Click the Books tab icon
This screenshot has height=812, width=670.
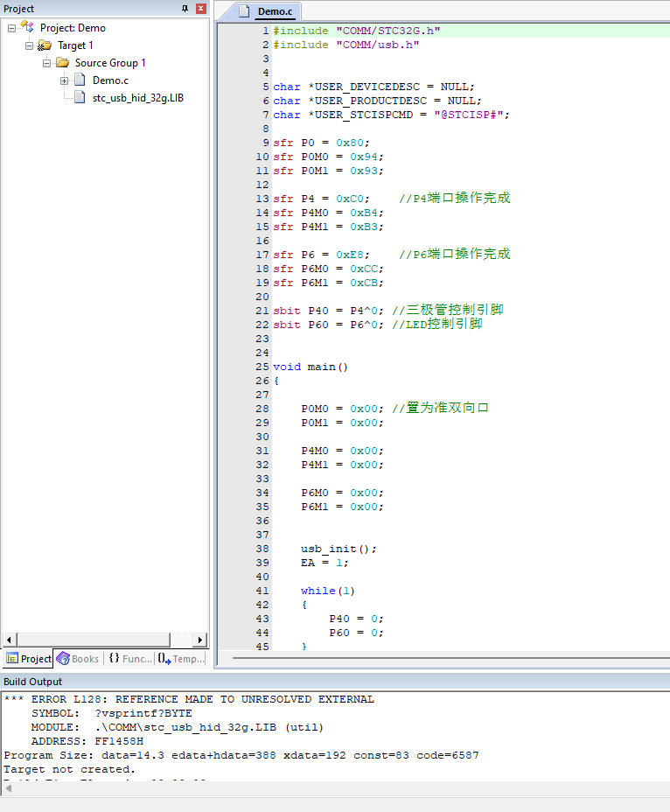(63, 659)
